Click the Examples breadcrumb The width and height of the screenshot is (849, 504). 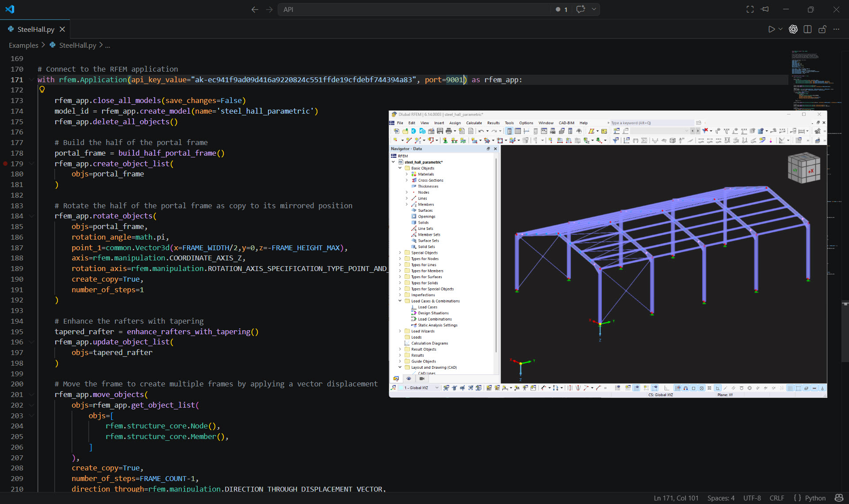[x=23, y=45]
